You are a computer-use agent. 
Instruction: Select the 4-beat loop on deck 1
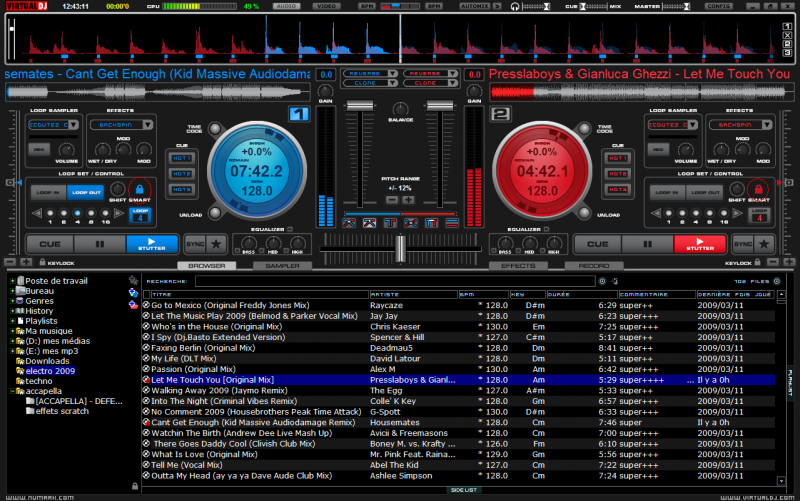[x=80, y=213]
